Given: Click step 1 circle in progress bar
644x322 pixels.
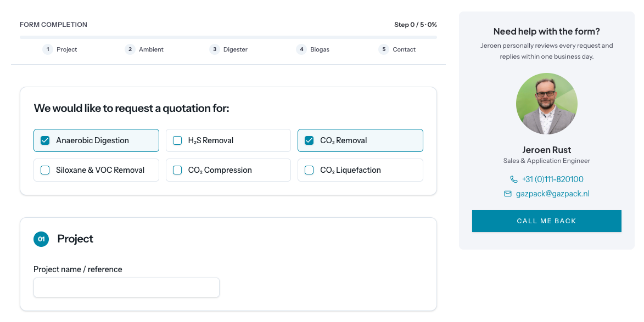Looking at the screenshot, I should pyautogui.click(x=48, y=49).
